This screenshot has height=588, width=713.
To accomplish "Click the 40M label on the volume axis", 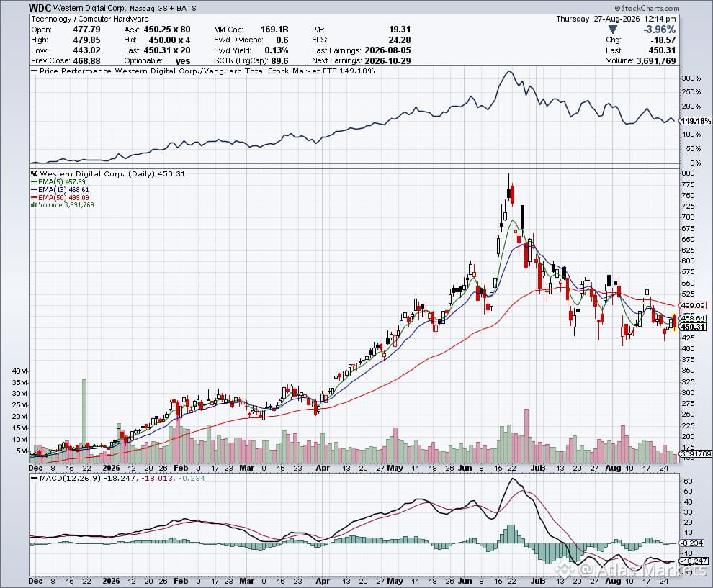I will coord(20,371).
